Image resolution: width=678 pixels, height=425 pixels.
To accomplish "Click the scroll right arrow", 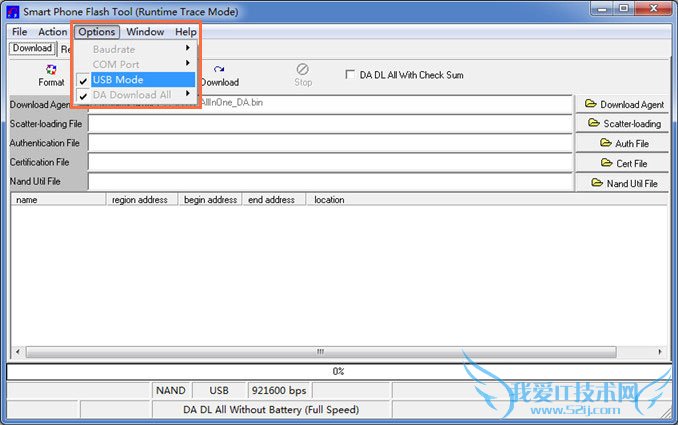I will pos(660,352).
